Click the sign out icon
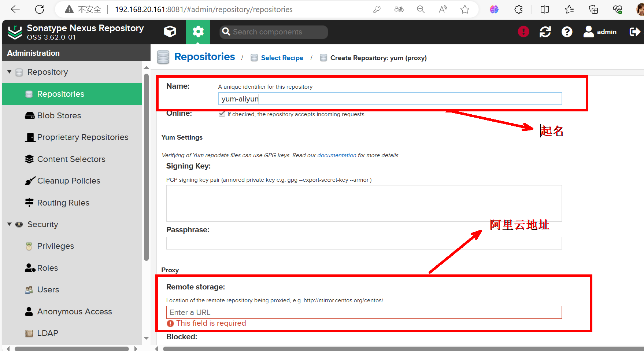Viewport: 644px width, 351px height. 635,32
